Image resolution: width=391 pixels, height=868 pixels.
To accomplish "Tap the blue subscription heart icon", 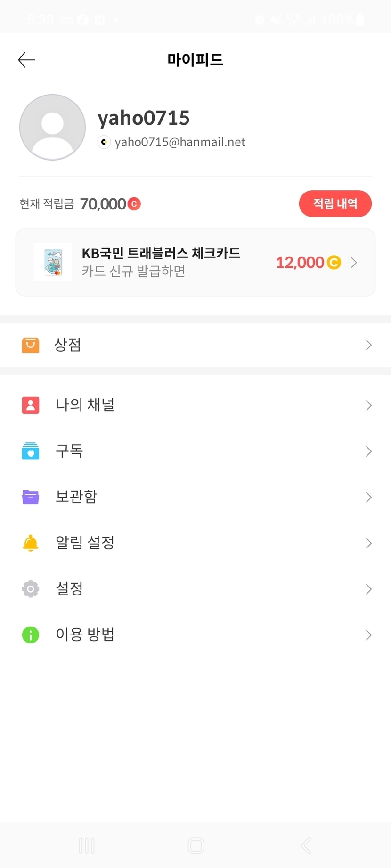I will [x=31, y=451].
